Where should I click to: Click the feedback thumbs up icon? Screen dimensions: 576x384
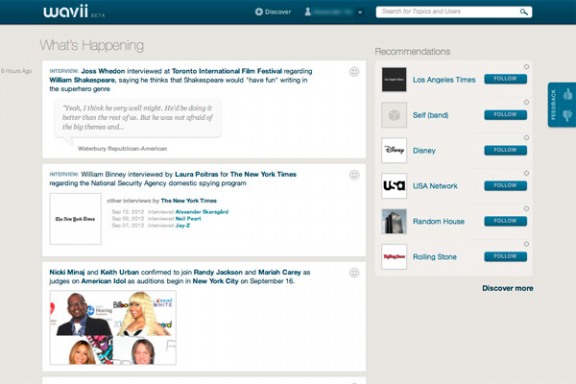pyautogui.click(x=568, y=94)
